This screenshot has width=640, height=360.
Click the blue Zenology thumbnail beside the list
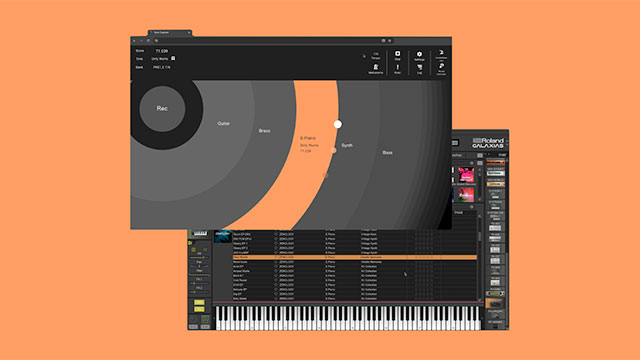[223, 236]
